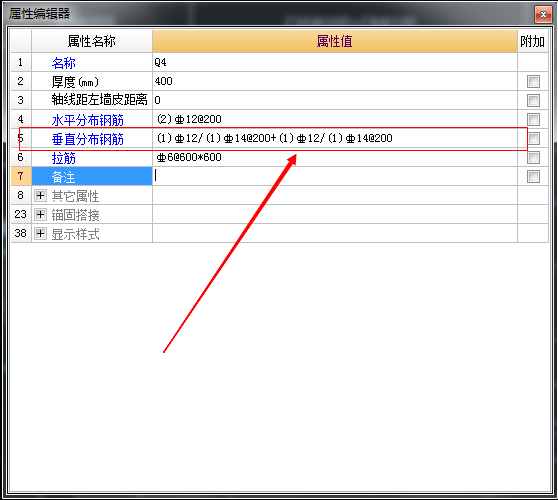Click the empty 备注 value field
558x500 pixels.
pyautogui.click(x=335, y=176)
